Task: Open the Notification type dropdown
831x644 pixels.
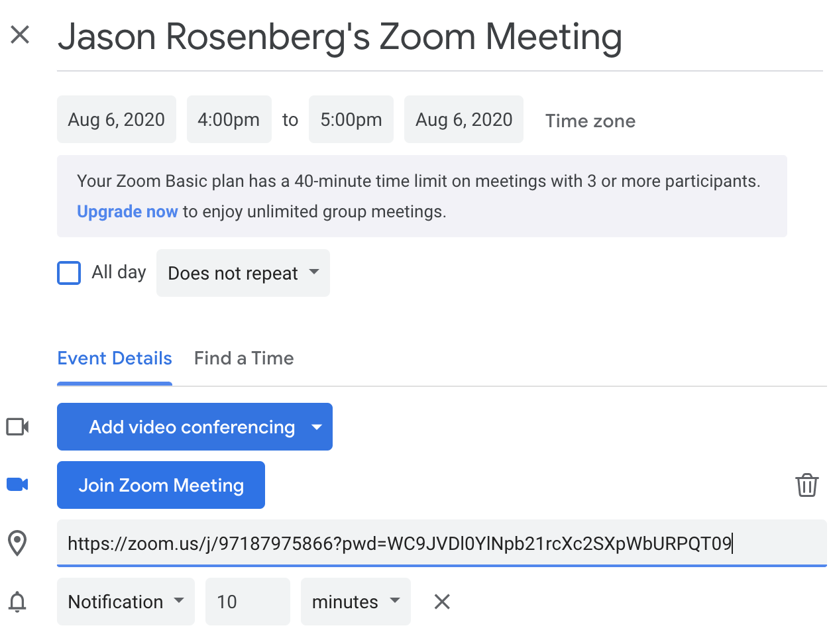Action: [126, 602]
